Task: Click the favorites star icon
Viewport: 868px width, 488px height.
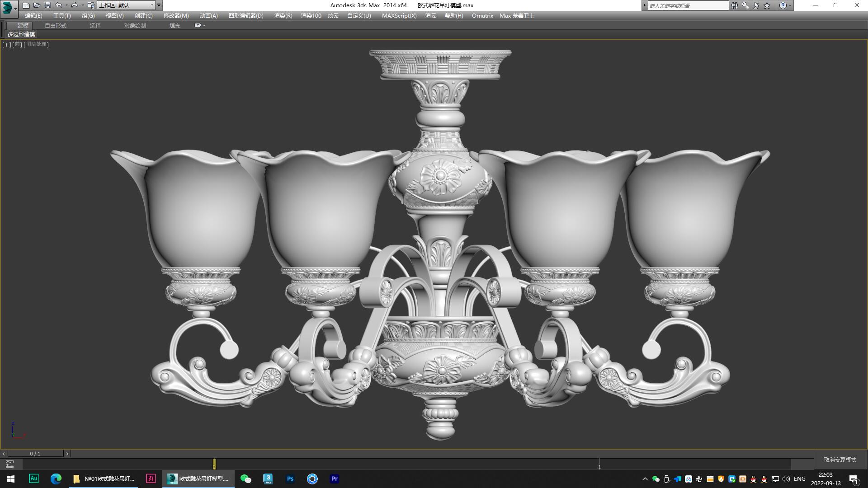Action: click(766, 5)
